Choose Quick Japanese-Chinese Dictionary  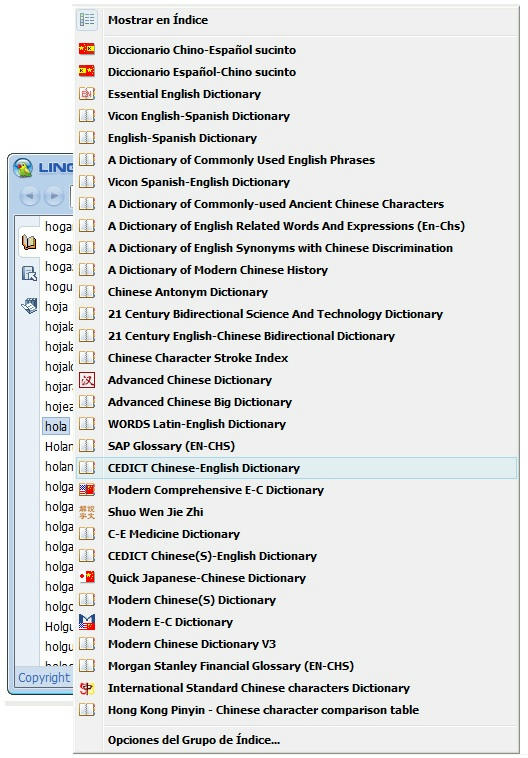pyautogui.click(x=296, y=578)
